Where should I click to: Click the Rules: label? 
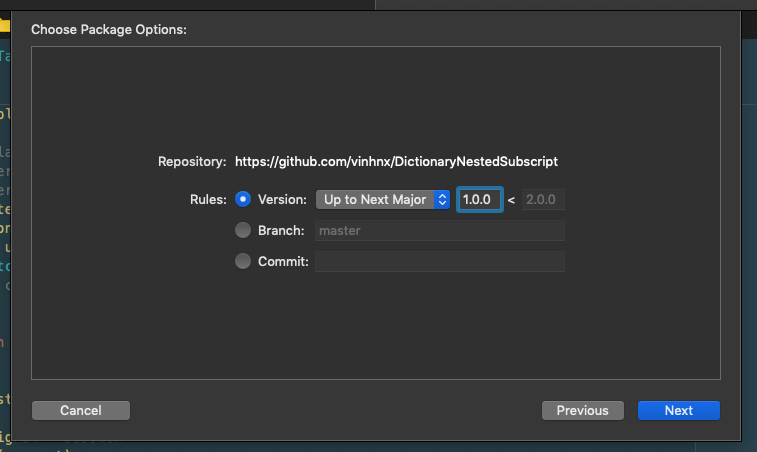coord(208,199)
